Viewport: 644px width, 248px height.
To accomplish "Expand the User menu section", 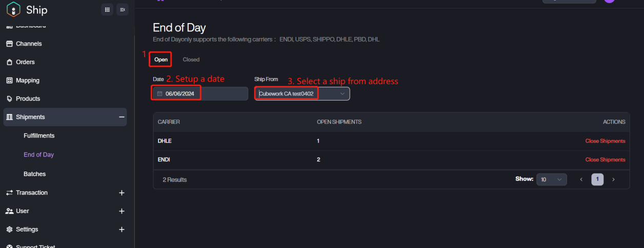I will [x=122, y=211].
